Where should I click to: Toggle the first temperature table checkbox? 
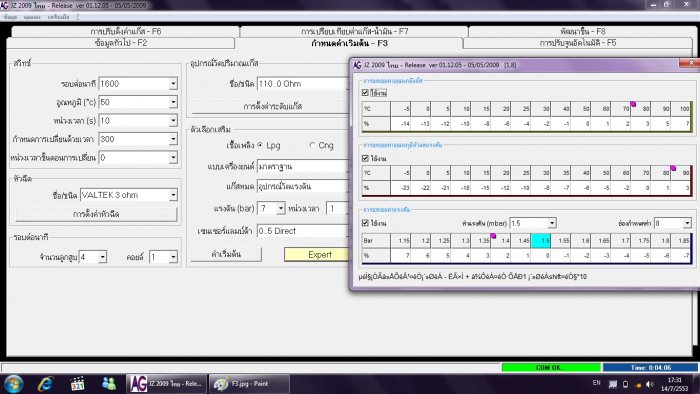point(365,93)
